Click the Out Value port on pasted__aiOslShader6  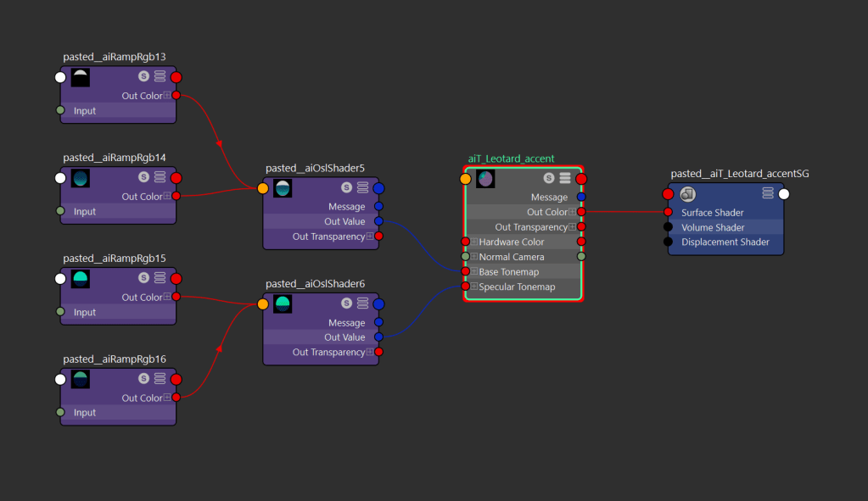(x=378, y=337)
